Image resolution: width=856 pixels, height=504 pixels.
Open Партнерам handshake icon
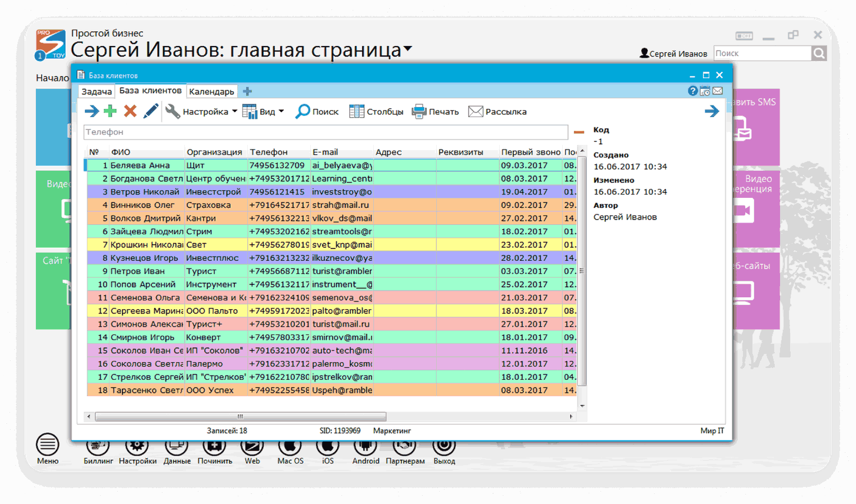(x=405, y=452)
